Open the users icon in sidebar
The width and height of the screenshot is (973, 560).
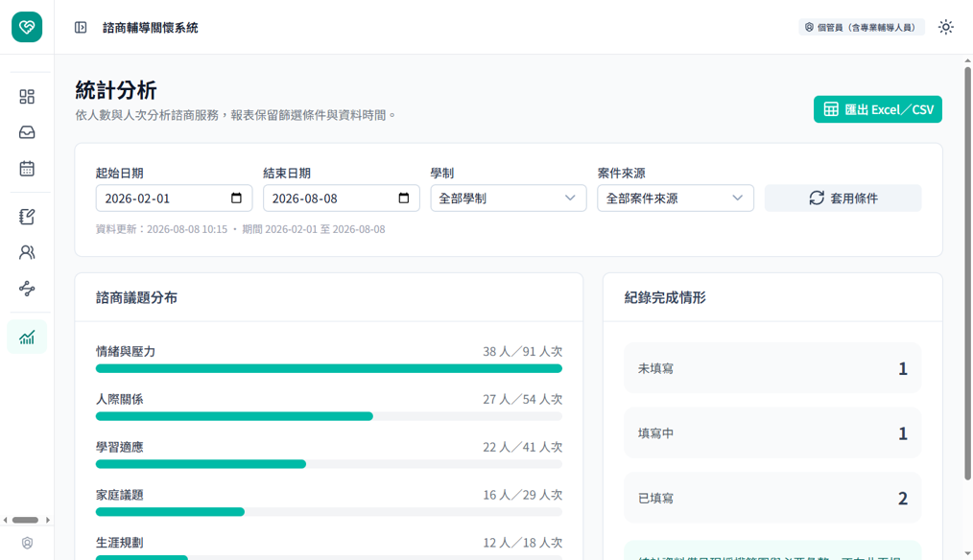tap(27, 252)
